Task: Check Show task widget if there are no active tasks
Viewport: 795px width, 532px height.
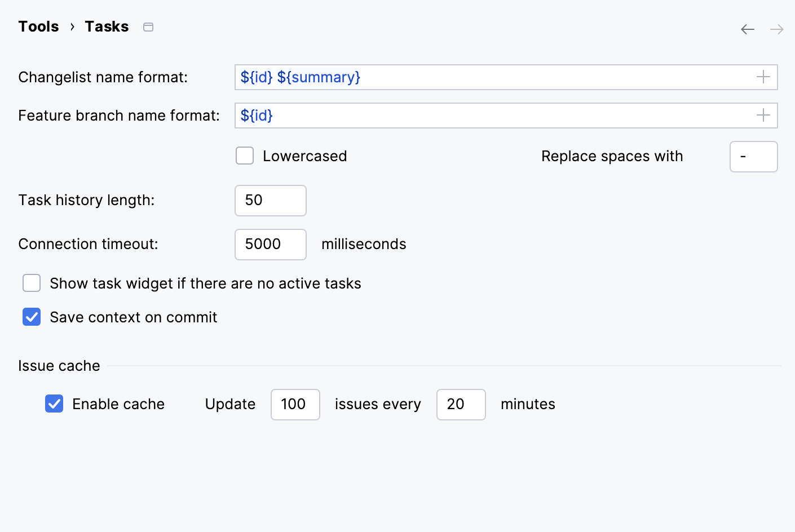Action: [32, 283]
